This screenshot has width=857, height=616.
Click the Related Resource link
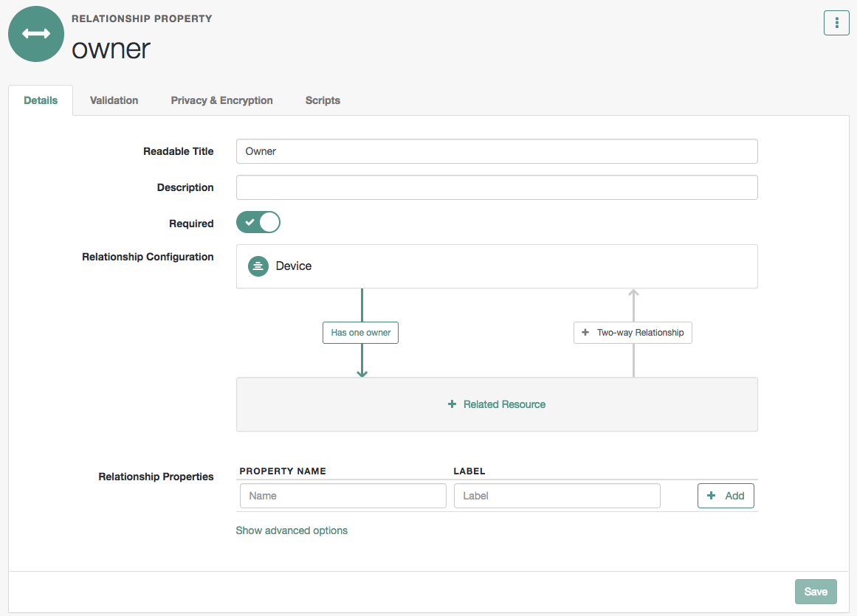click(x=504, y=404)
